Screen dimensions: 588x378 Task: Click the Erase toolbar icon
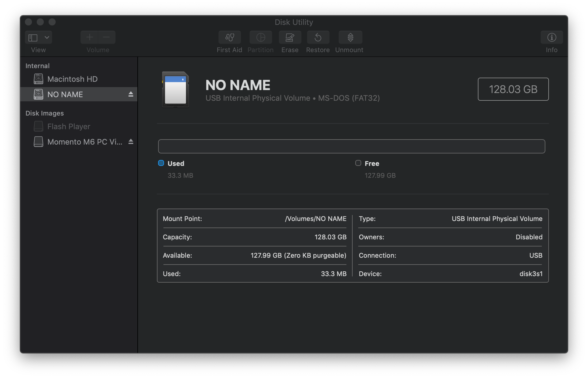(290, 37)
